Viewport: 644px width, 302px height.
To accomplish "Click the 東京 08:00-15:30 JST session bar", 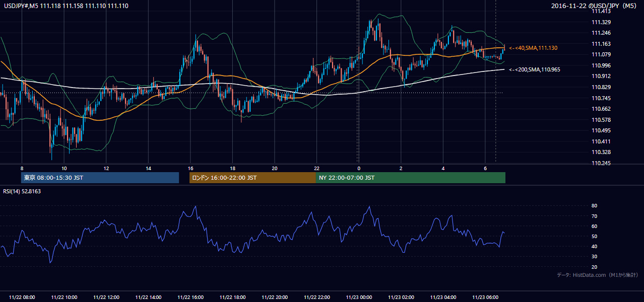I will coord(100,178).
